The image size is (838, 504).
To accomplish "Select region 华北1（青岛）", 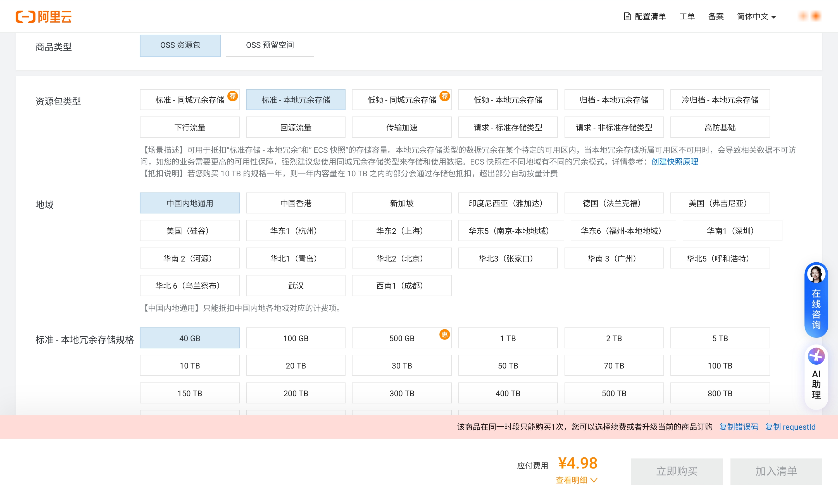I will pos(296,258).
